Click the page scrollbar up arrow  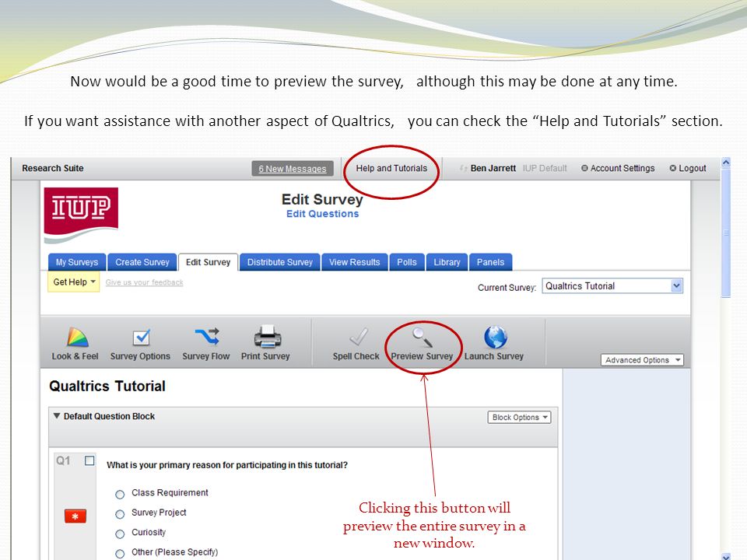click(725, 163)
